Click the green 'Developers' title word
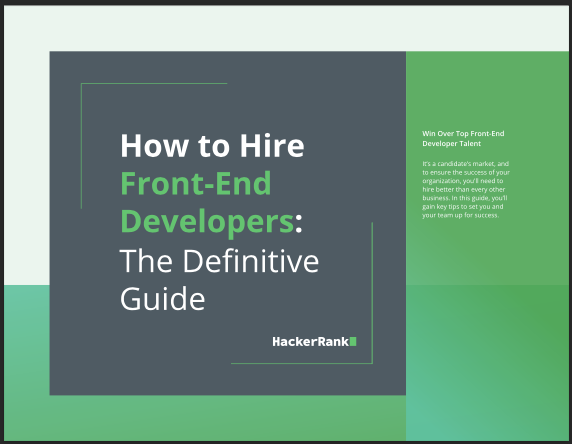Viewport: 572px width, 444px height. pos(207,222)
